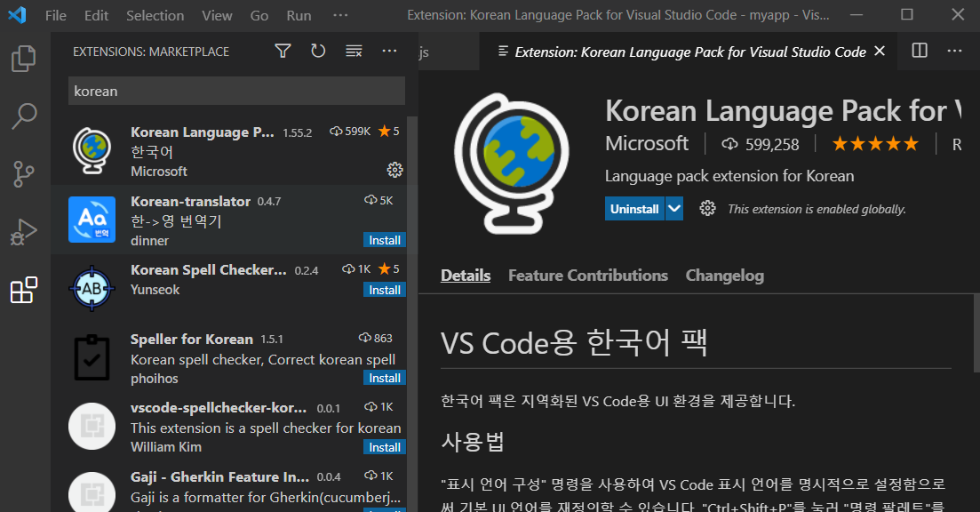Open the Edit menu
Viewport: 980px width, 512px height.
(96, 16)
